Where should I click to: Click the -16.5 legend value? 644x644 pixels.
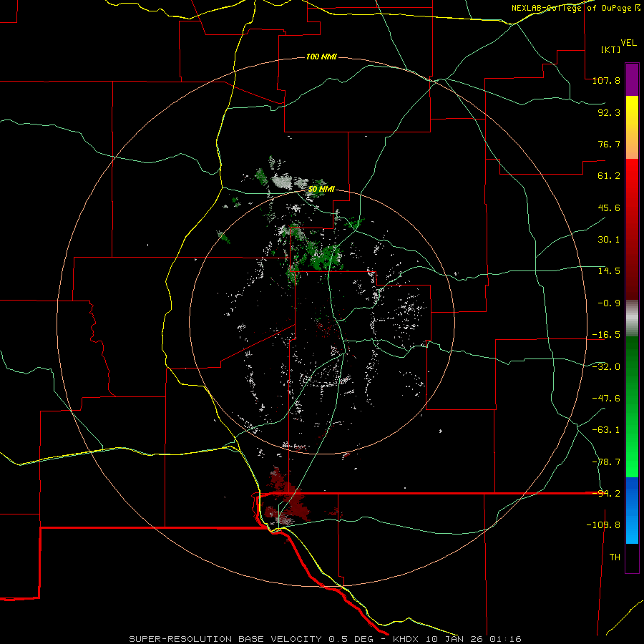tap(606, 335)
